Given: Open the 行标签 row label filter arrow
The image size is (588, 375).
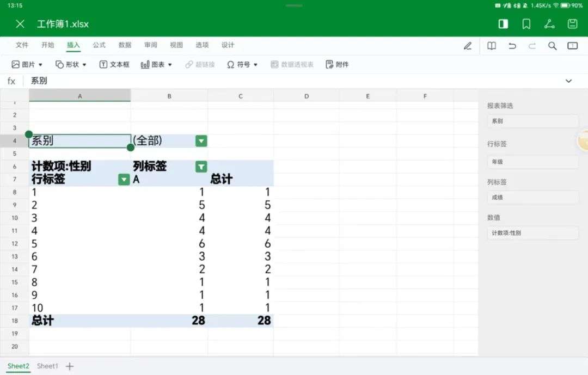Looking at the screenshot, I should click(x=124, y=179).
